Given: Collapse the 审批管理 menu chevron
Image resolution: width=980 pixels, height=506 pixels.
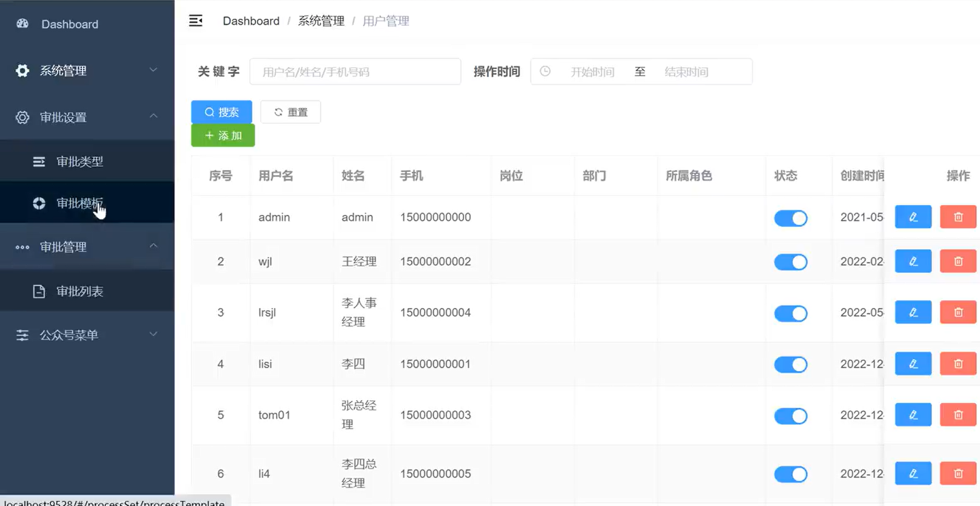Looking at the screenshot, I should point(154,246).
